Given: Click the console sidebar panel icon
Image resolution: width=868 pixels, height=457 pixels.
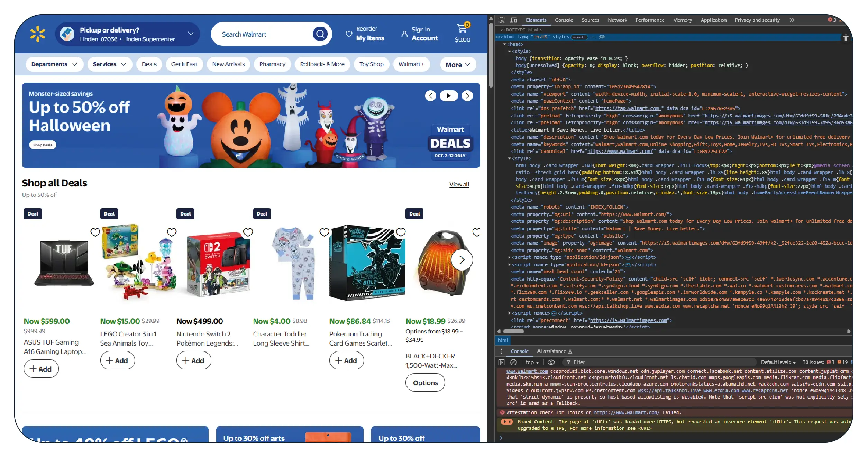Looking at the screenshot, I should click(x=501, y=362).
